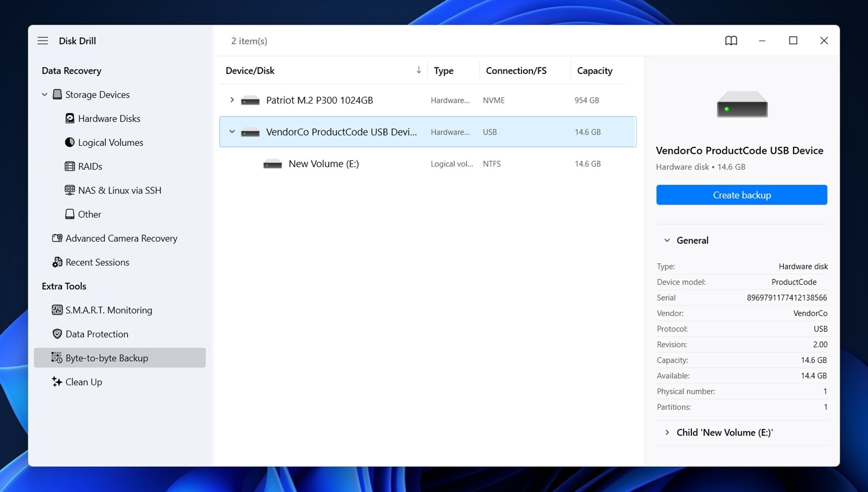The image size is (868, 492).
Task: Sort by the Device/Disk column header
Action: pos(250,71)
